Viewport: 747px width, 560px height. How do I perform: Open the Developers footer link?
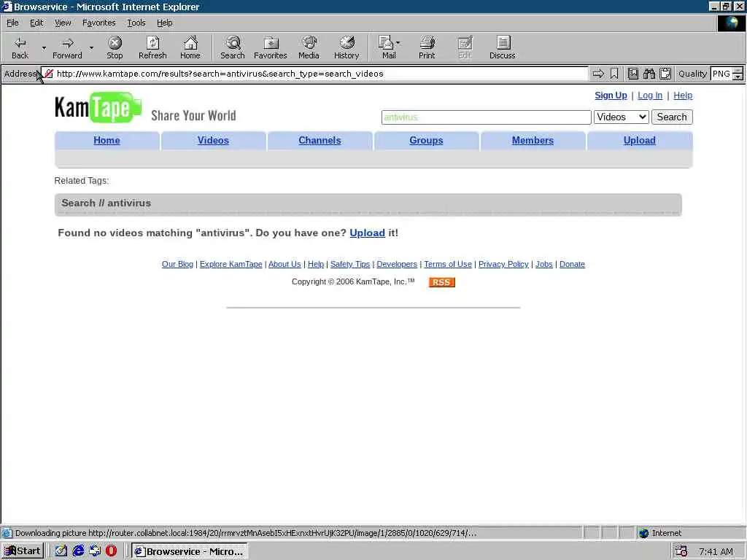[x=397, y=264]
